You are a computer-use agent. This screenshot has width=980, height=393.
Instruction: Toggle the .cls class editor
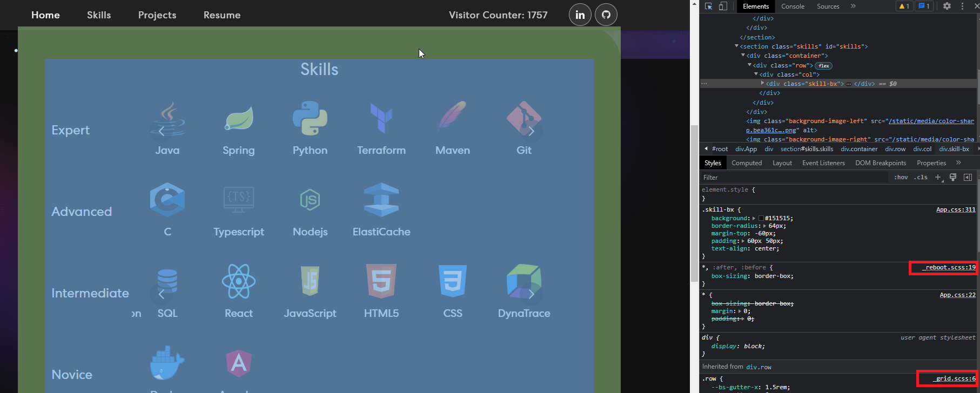click(921, 177)
